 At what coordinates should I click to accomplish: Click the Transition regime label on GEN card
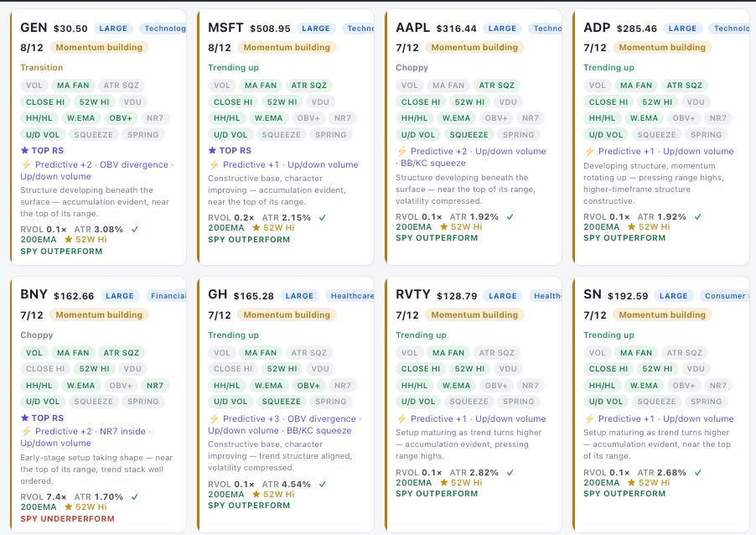pos(41,68)
